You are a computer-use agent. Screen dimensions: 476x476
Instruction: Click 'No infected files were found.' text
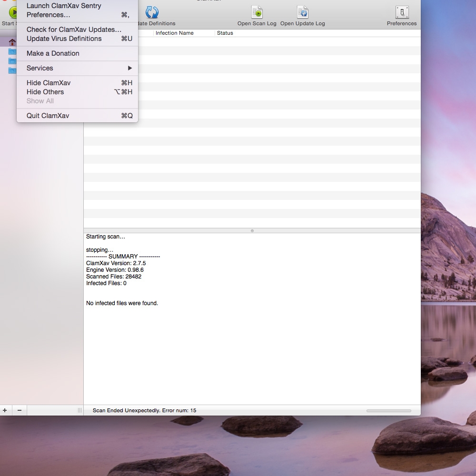coord(122,303)
